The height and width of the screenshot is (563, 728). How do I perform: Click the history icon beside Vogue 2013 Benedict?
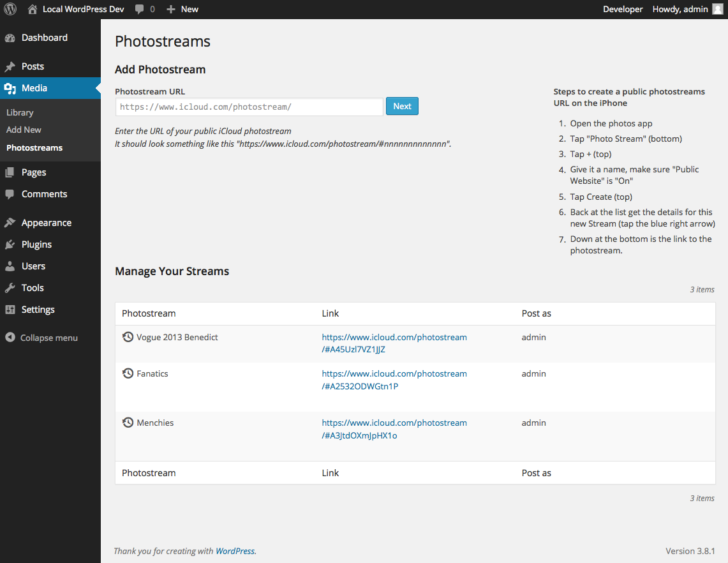[x=128, y=337]
